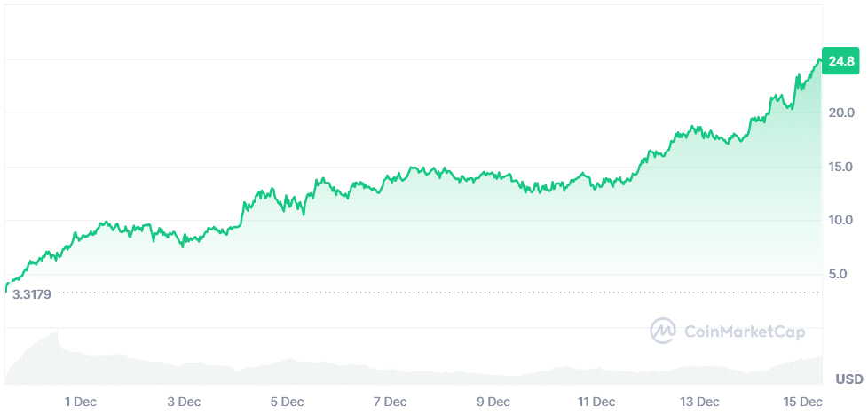Select the 1 Dec date marker
Image resolution: width=868 pixels, height=414 pixels.
pos(81,402)
